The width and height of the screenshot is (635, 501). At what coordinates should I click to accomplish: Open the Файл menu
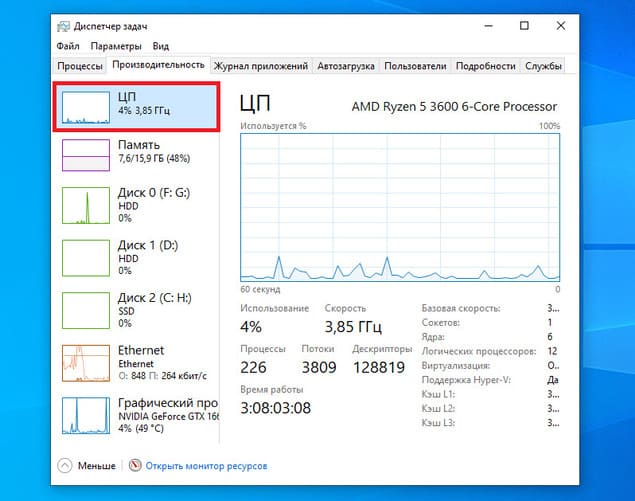point(68,46)
